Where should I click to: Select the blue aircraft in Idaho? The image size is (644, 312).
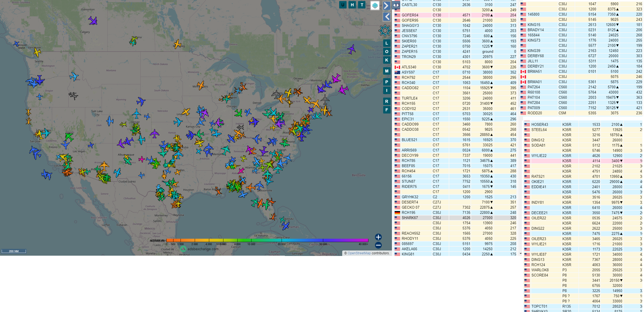click(74, 76)
